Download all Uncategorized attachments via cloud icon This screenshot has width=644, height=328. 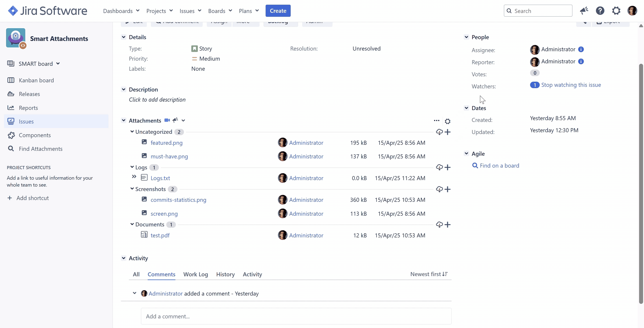point(439,132)
